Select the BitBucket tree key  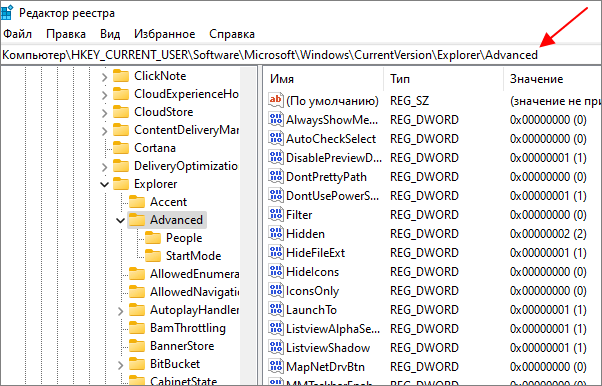coord(175,364)
